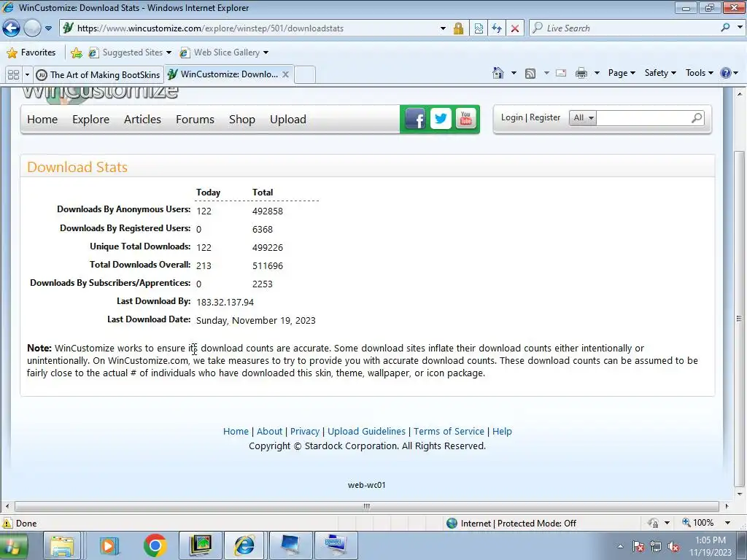Switch to The Art of Making BootSkins tab
This screenshot has height=560, width=747.
(x=98, y=75)
